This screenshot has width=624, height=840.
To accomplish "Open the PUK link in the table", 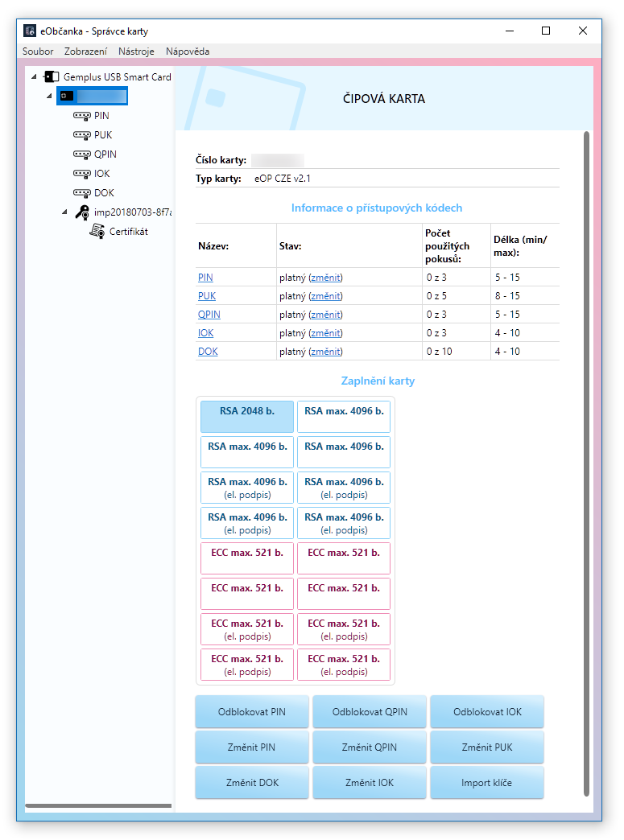I will [207, 296].
